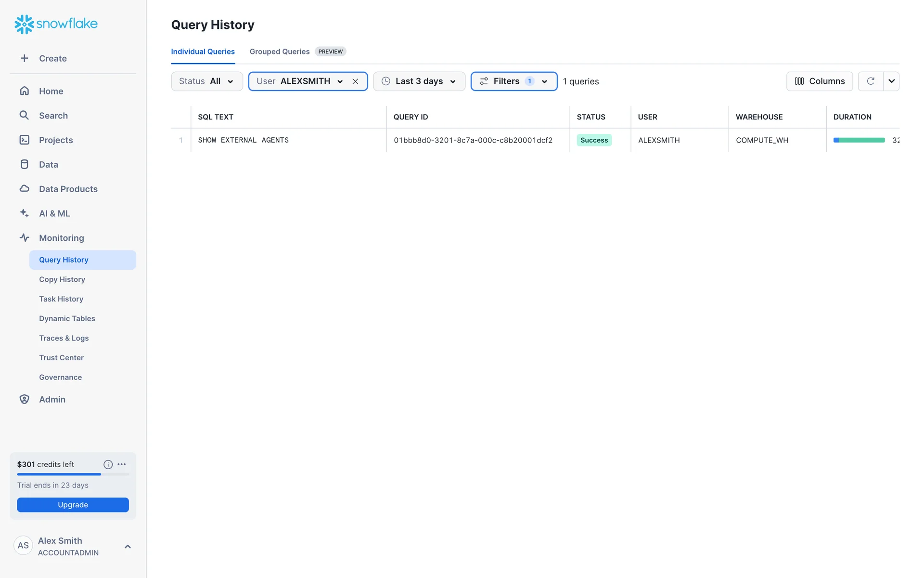Switch to the Grouped Queries tab
Image resolution: width=924 pixels, height=578 pixels.
pos(279,52)
